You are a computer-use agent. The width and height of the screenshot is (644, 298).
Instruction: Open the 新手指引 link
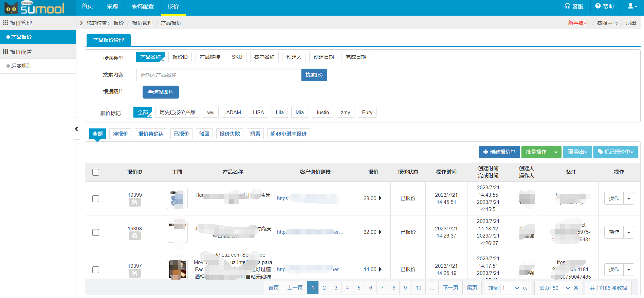pyautogui.click(x=578, y=23)
